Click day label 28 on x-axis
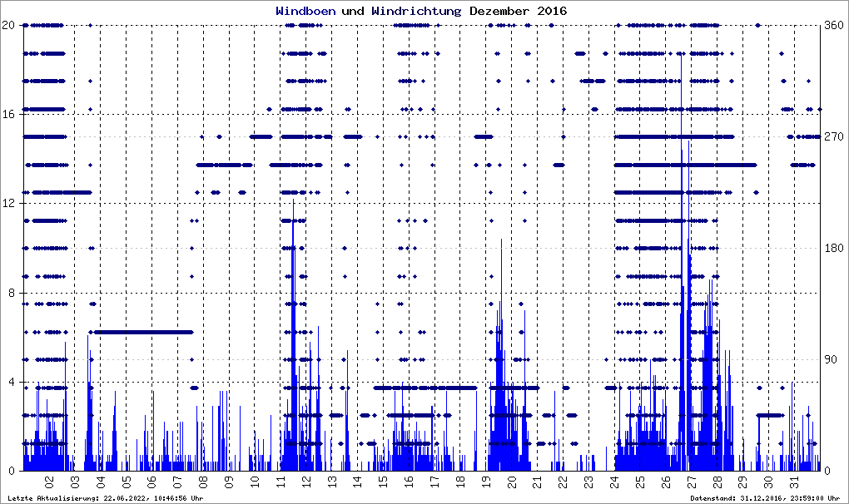Screen dimensions: 849x504 (x=717, y=481)
